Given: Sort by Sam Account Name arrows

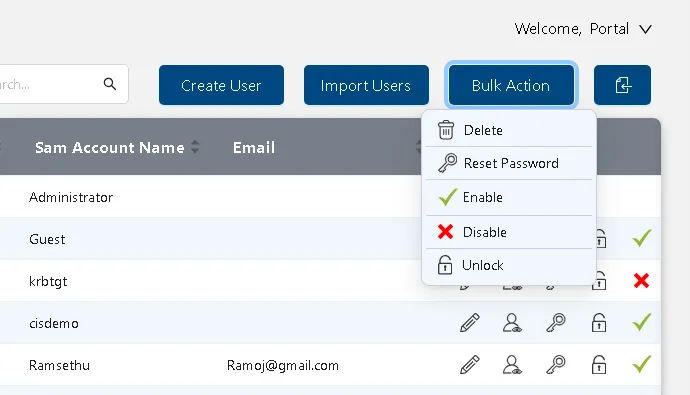Looking at the screenshot, I should pyautogui.click(x=195, y=147).
